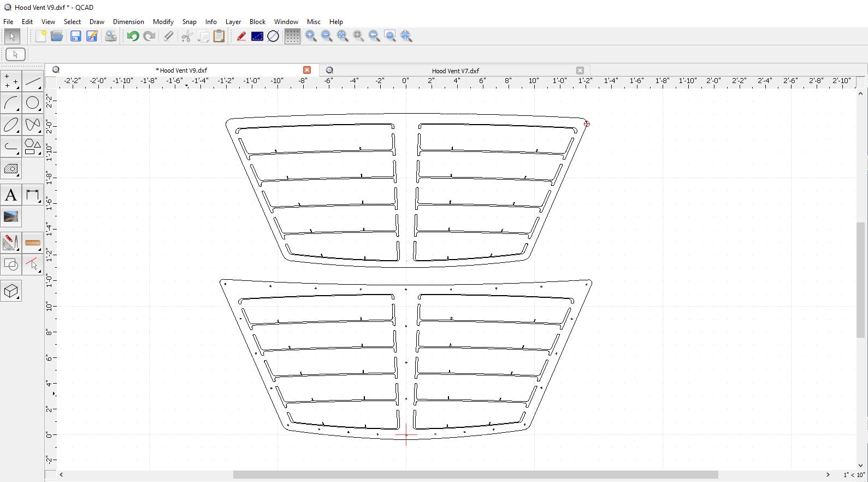868x482 pixels.
Task: Expand the Shape tools submenu
Action: (x=33, y=147)
